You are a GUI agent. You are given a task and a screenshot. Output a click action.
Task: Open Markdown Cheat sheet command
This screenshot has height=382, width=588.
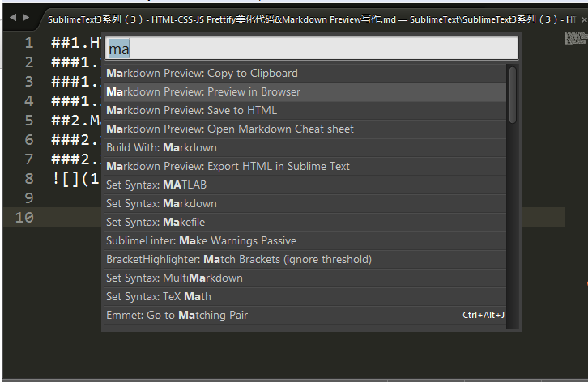point(305,129)
